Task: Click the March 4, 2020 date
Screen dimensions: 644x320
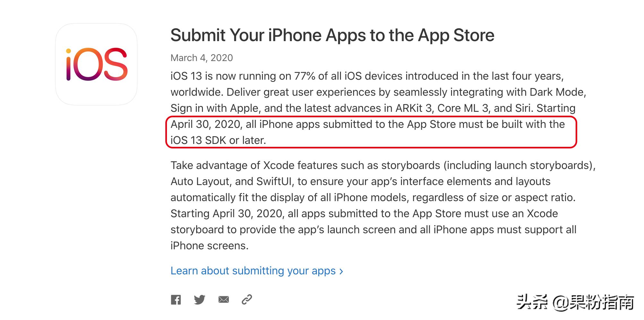Action: (x=202, y=58)
